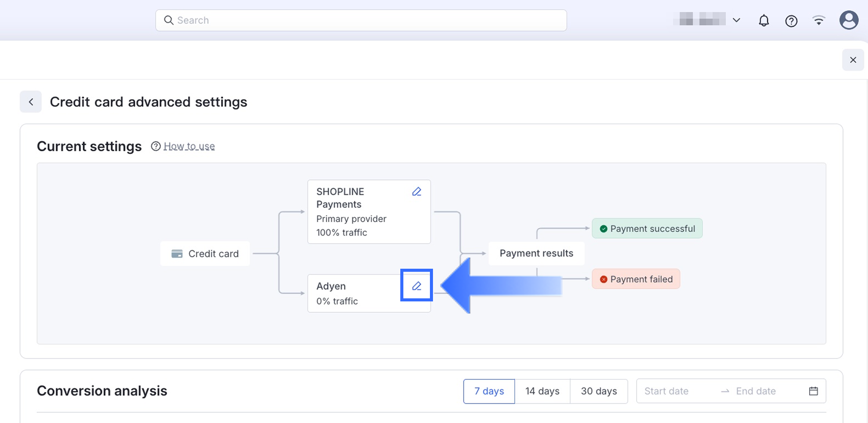Edit the Adyen provider settings
The width and height of the screenshot is (868, 423).
(x=417, y=286)
